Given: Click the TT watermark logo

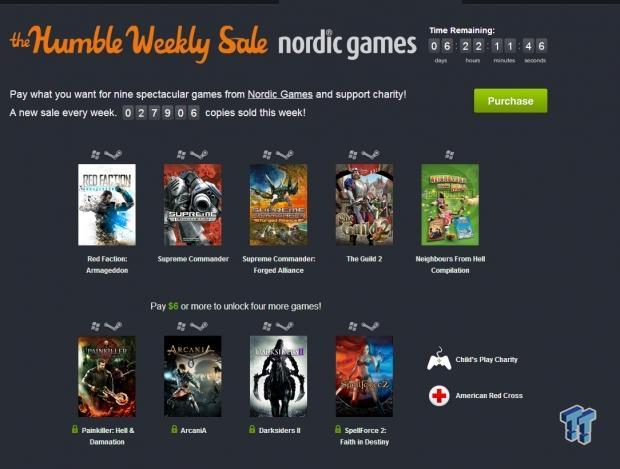Looking at the screenshot, I should 578,424.
